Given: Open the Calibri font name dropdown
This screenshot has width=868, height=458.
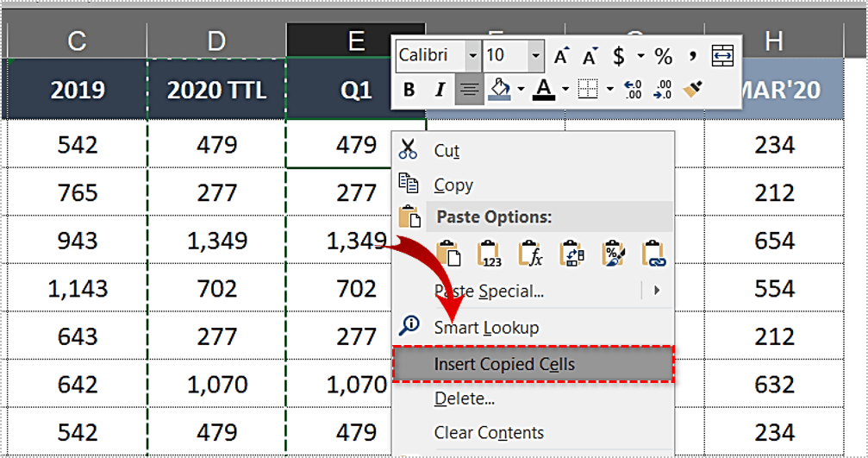Looking at the screenshot, I should pos(472,57).
